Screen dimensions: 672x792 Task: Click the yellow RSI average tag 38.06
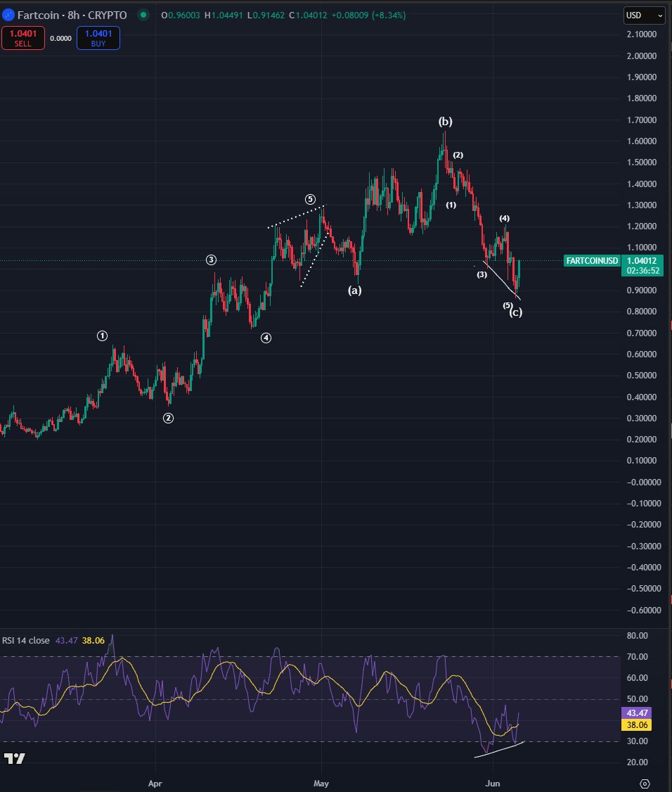coord(637,724)
